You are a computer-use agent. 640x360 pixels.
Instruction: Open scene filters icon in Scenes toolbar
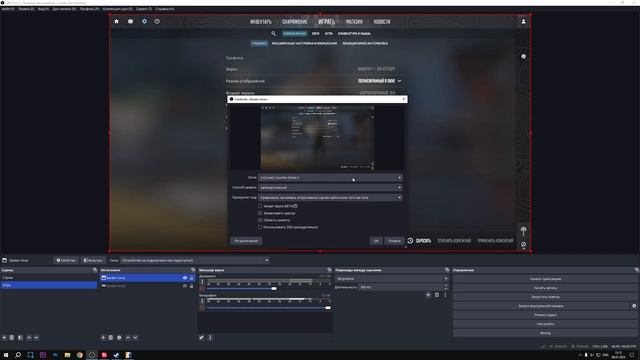20,338
